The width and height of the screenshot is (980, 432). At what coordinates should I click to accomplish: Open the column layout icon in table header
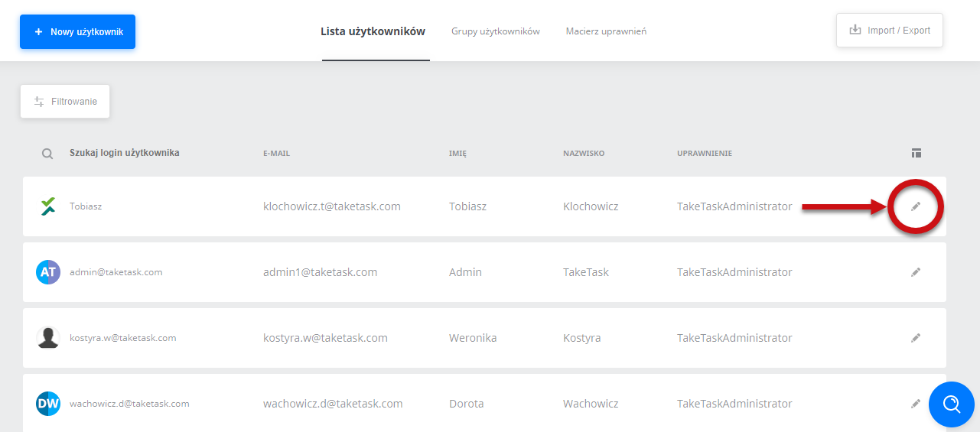click(916, 153)
